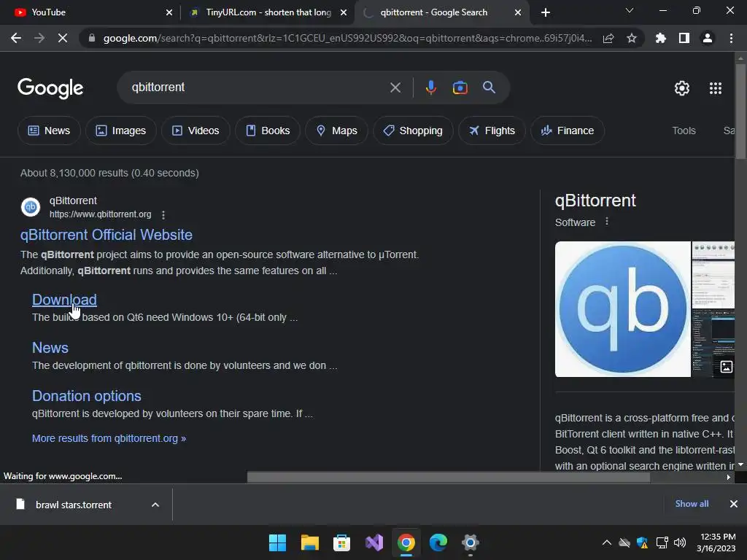Viewport: 747px width, 560px height.
Task: Expand brawl stars.torrent download options
Action: point(155,505)
